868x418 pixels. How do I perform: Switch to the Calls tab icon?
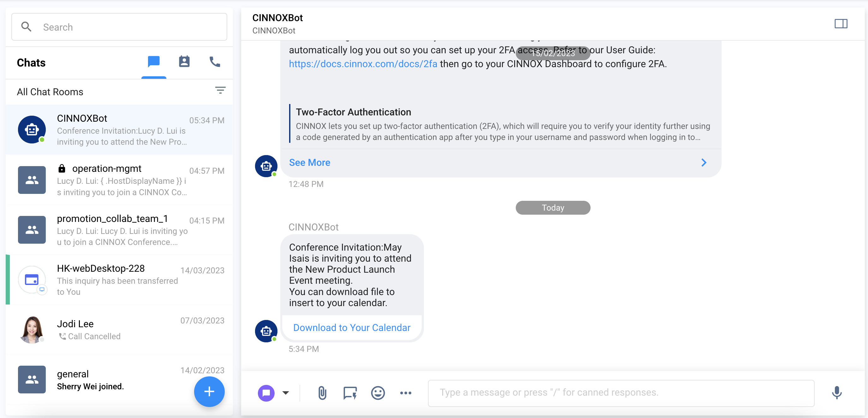[x=215, y=62]
